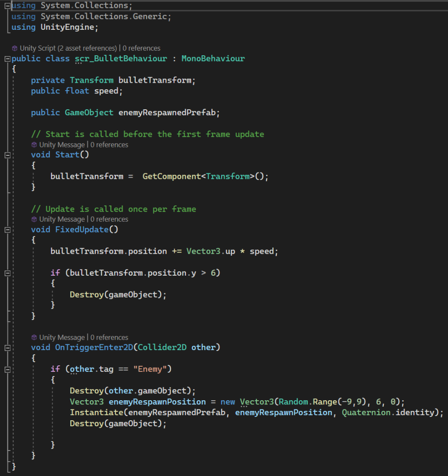Open "0 references" link above OnTriggerEnter2D method
This screenshot has height=476, width=448.
[x=109, y=337]
